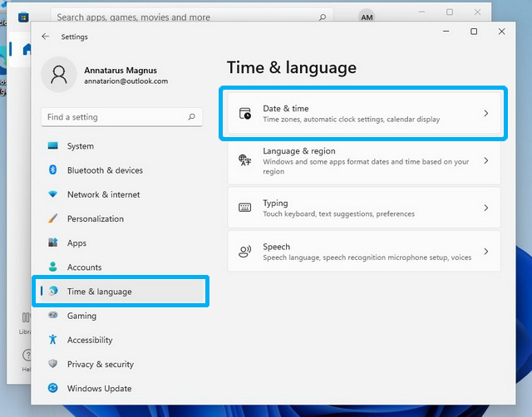Click the Personalization paintbrush icon
The height and width of the screenshot is (417, 532).
pyautogui.click(x=52, y=218)
